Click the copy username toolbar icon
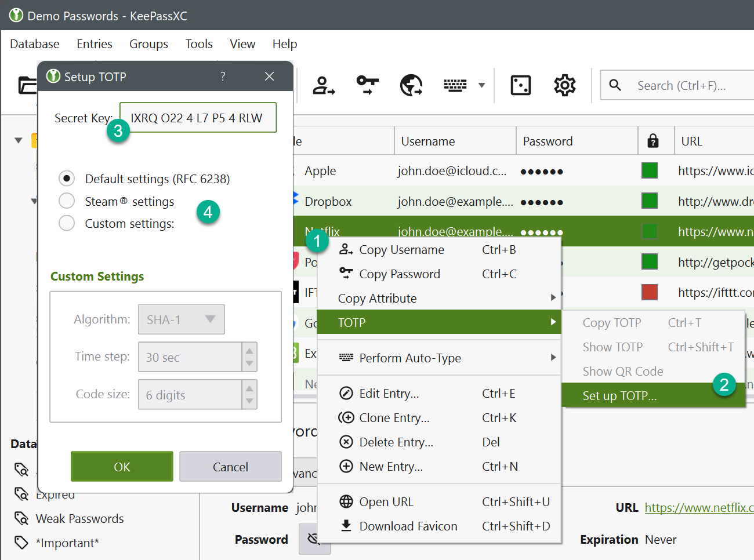Screen dimensions: 754x560 [x=324, y=86]
